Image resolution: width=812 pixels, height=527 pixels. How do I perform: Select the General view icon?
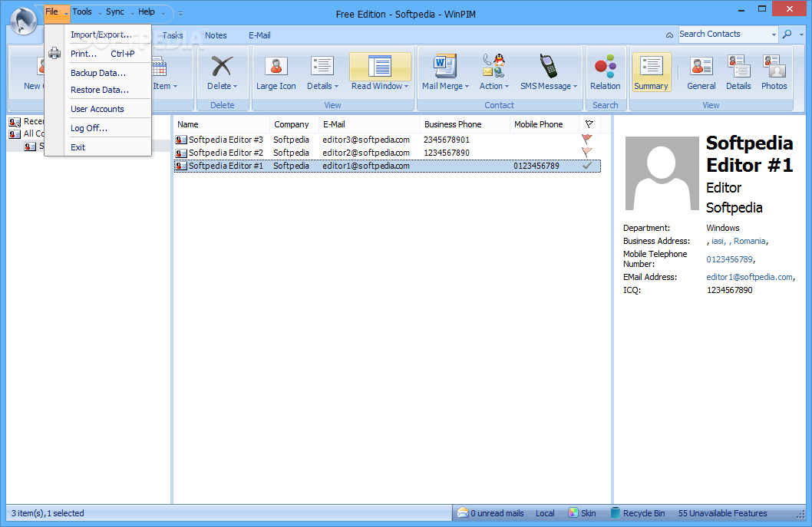click(701, 66)
